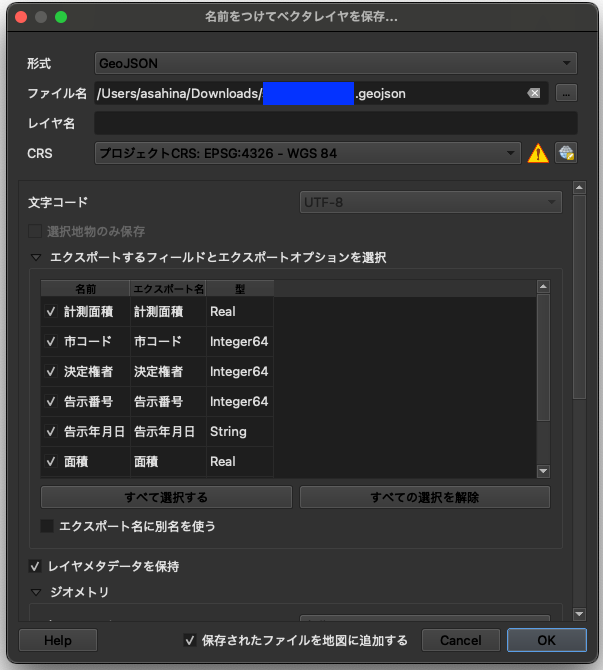Toggle レイヤメタデータを保持 checkbox
The height and width of the screenshot is (670, 603).
[35, 567]
